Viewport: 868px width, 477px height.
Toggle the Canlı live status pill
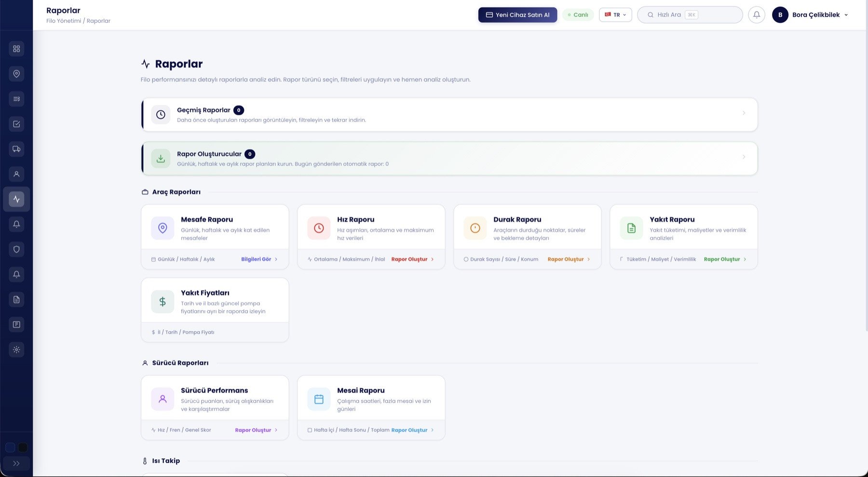click(578, 15)
